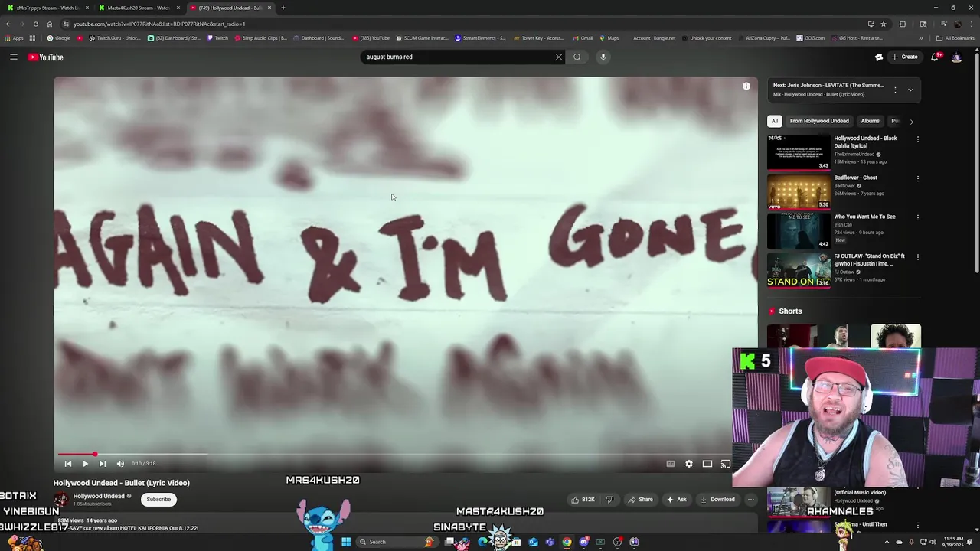980x551 pixels.
Task: Click the Ask button
Action: coord(676,500)
